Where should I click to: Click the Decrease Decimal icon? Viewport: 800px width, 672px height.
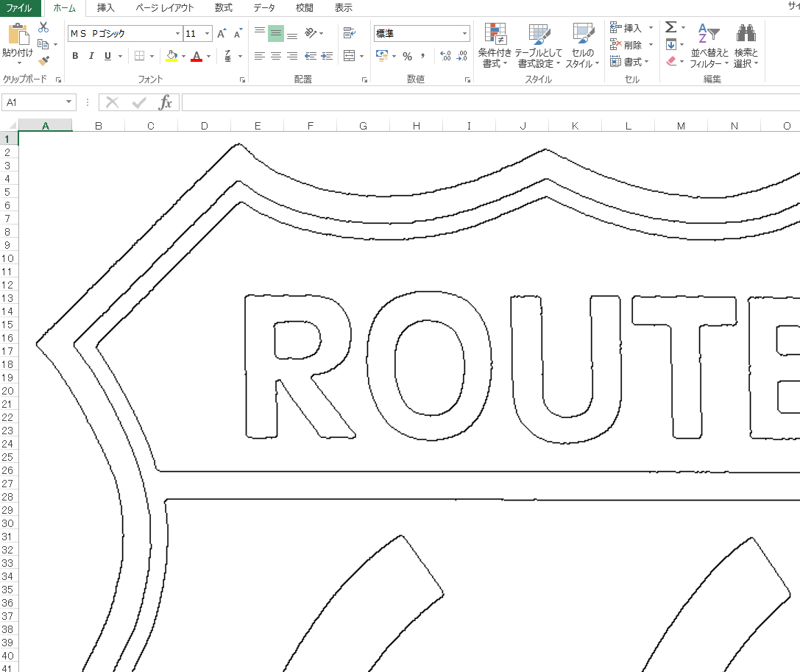461,56
